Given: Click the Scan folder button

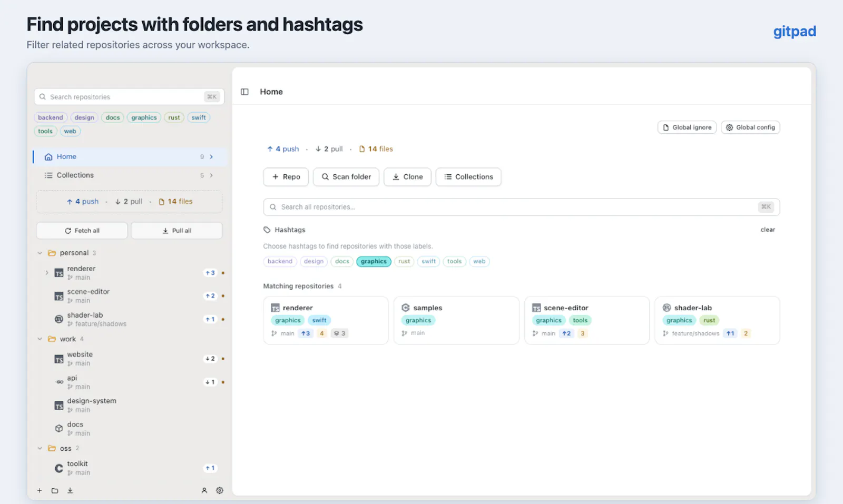Looking at the screenshot, I should click(x=346, y=177).
